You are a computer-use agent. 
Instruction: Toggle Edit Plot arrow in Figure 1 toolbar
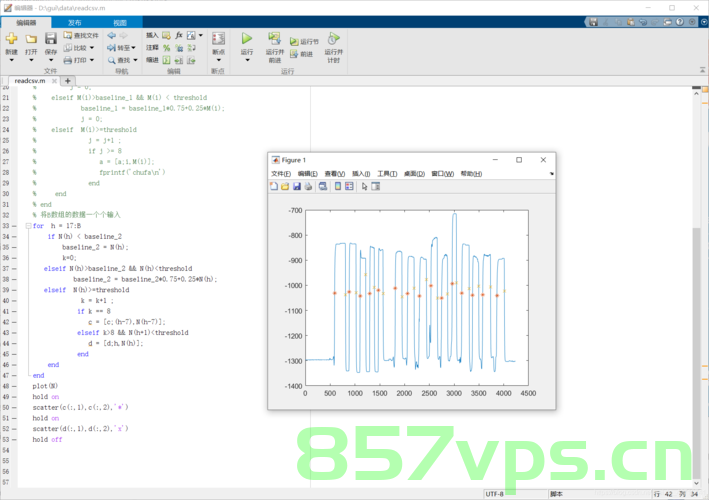(364, 186)
